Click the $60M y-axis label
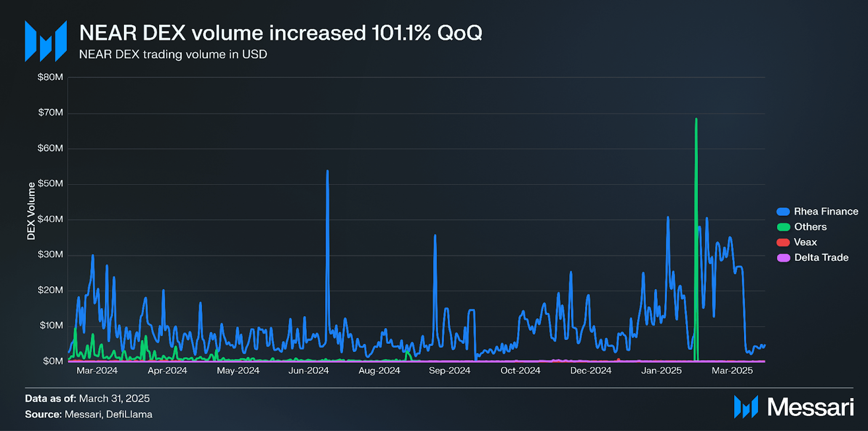 pos(50,148)
